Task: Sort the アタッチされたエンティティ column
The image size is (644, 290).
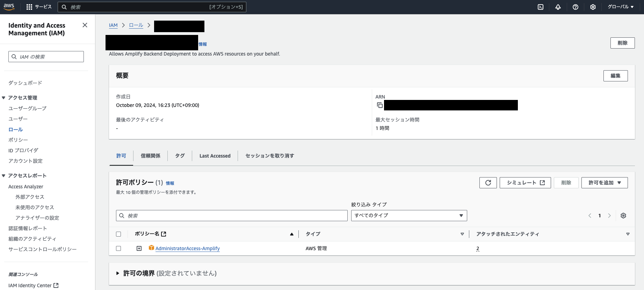Action: (x=628, y=234)
